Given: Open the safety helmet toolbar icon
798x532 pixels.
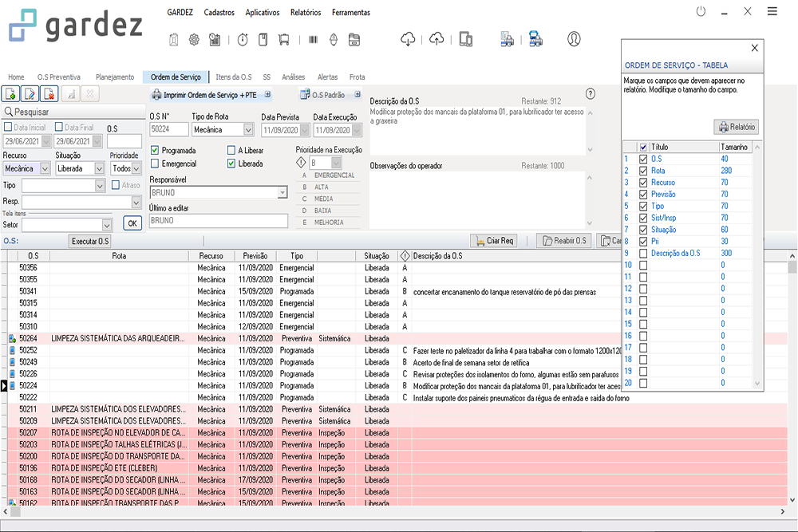Looking at the screenshot, I should [x=334, y=40].
